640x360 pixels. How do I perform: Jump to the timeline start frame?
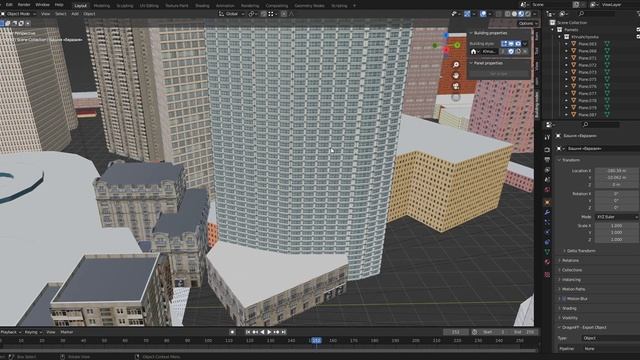pyautogui.click(x=248, y=332)
